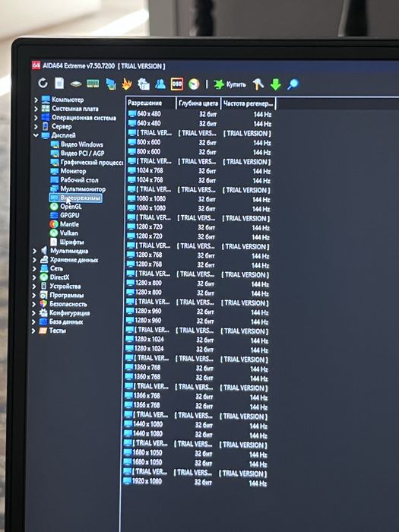Click the Купить buy button
399x532 pixels.
(230, 84)
